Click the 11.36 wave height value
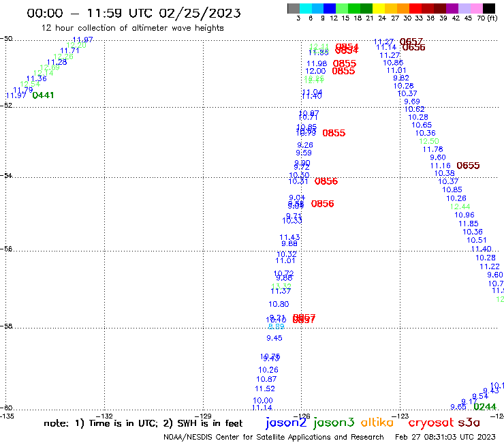Image resolution: width=504 pixels, height=443 pixels. tap(36, 78)
